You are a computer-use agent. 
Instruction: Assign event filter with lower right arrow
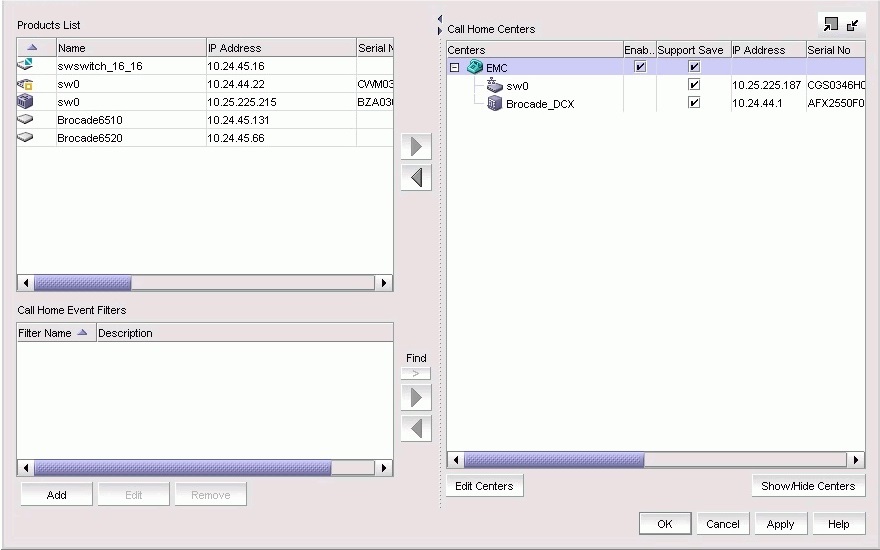click(x=416, y=397)
